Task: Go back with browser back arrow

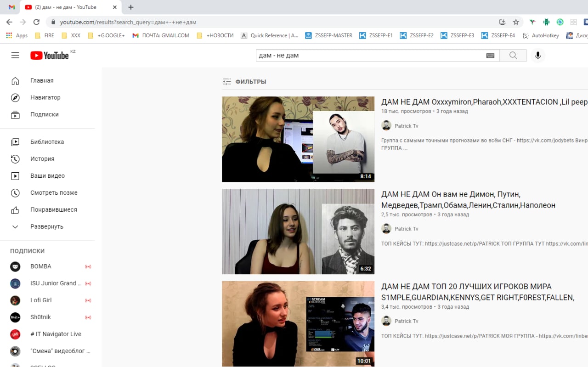Action: coord(9,22)
